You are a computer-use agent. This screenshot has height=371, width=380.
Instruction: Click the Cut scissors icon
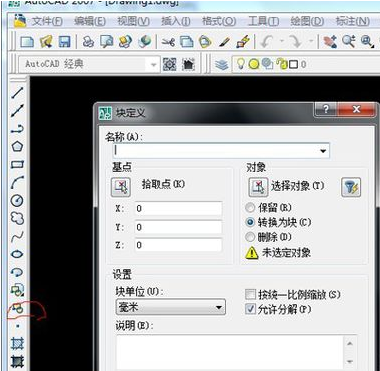click(168, 42)
